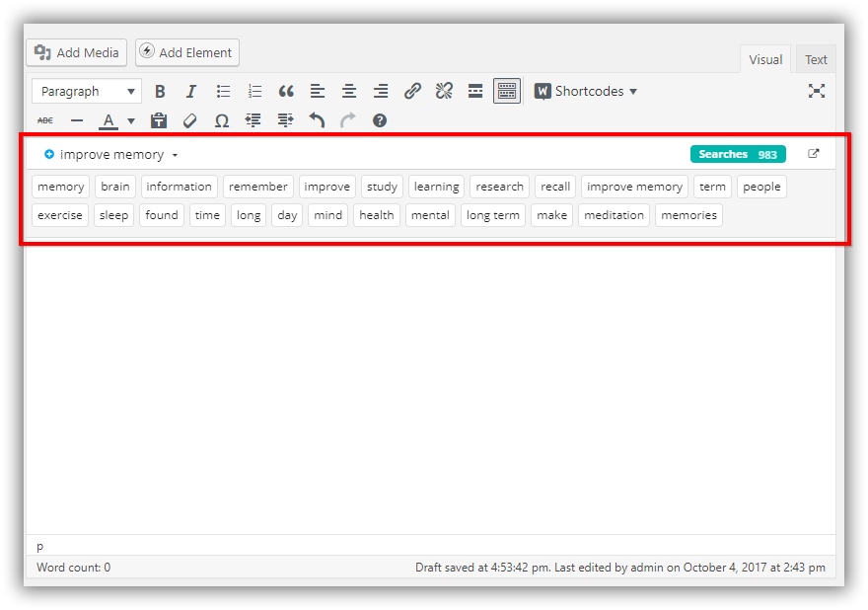Select the 'exercise' keyword tag
Screen dimensions: 868x610
pyautogui.click(x=60, y=215)
